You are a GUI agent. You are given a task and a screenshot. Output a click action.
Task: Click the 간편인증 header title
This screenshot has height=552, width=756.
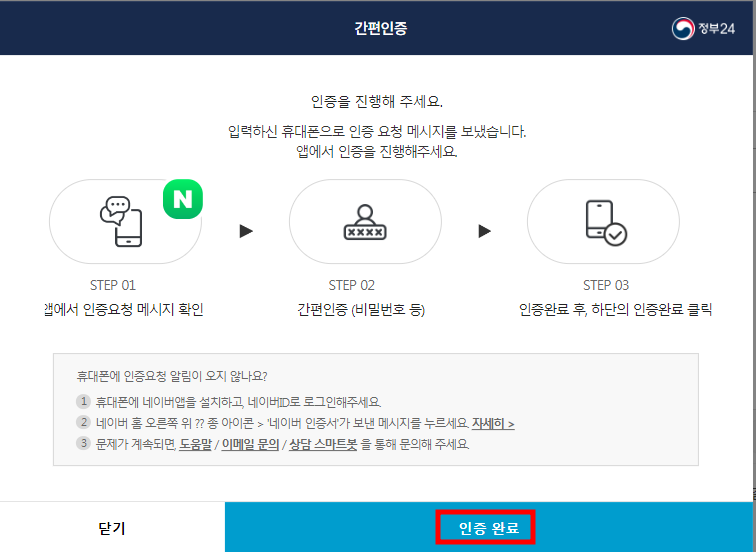(x=381, y=28)
